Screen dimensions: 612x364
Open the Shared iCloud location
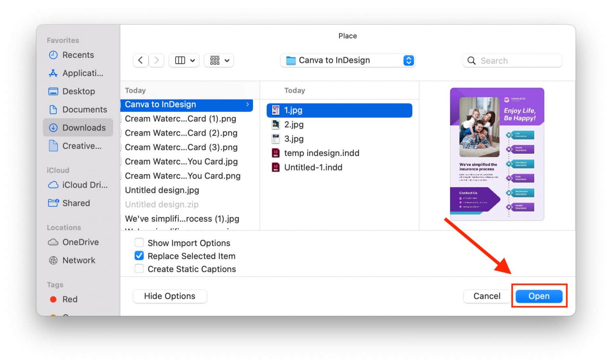pyautogui.click(x=76, y=203)
